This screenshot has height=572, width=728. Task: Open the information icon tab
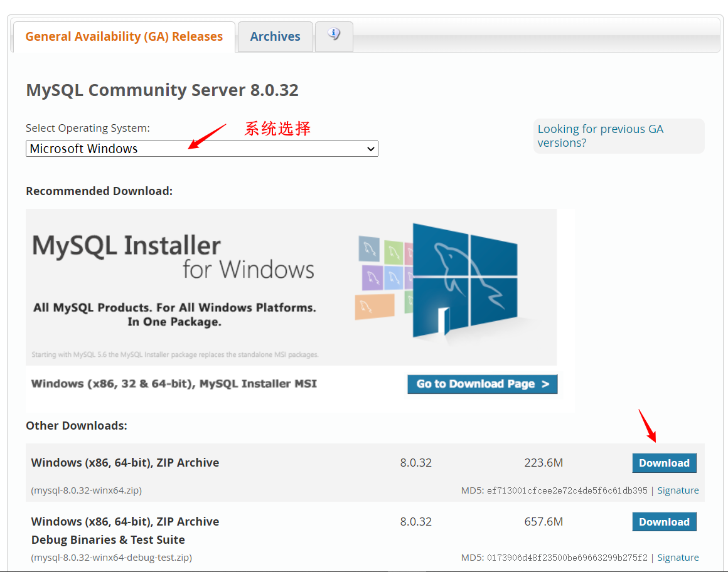334,36
